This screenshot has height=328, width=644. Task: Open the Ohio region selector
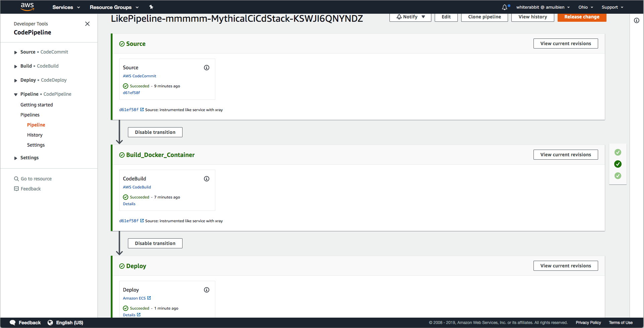[586, 7]
